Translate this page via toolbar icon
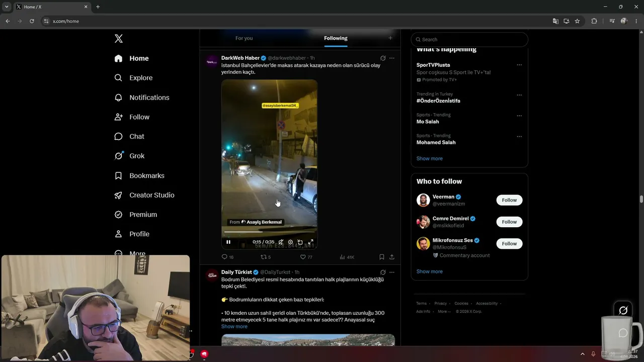 (x=555, y=21)
